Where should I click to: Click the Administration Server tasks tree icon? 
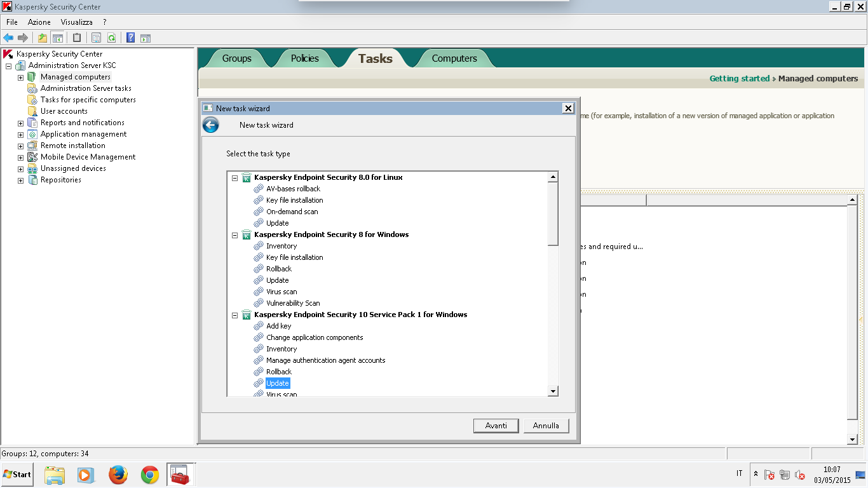pos(32,88)
